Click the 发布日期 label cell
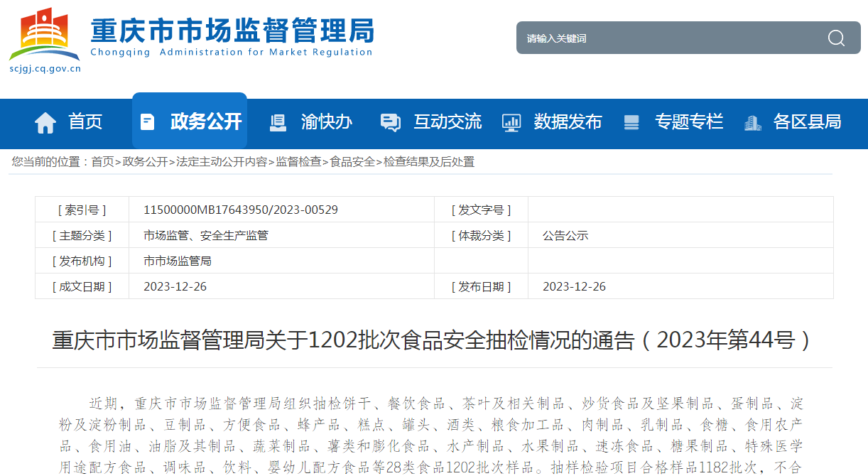868x476 pixels. tap(481, 286)
